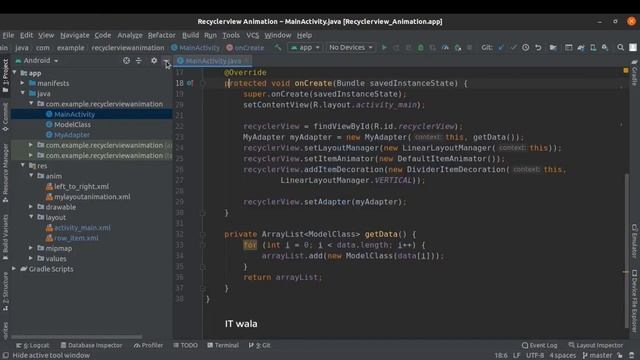Run the app with the green play icon

coord(384,48)
